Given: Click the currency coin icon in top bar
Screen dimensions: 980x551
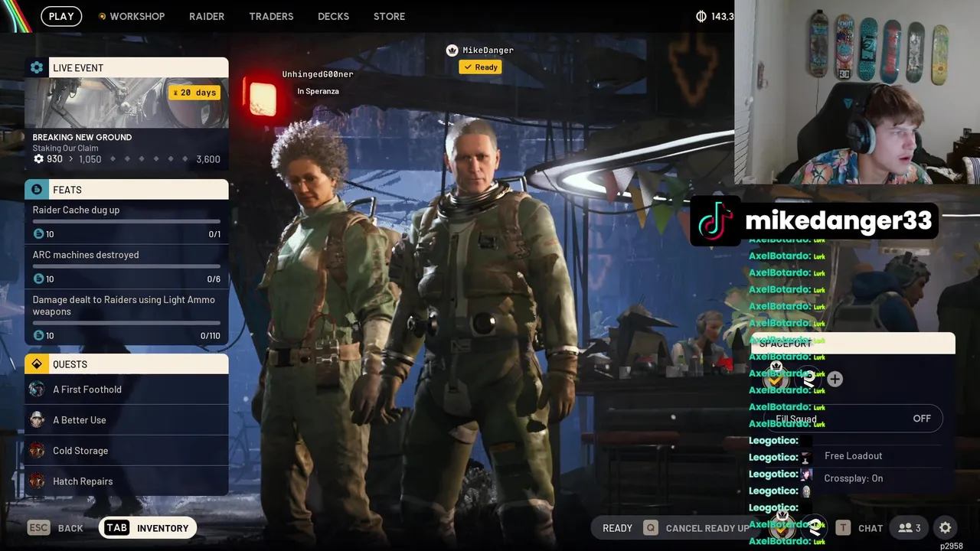Looking at the screenshot, I should coord(701,16).
